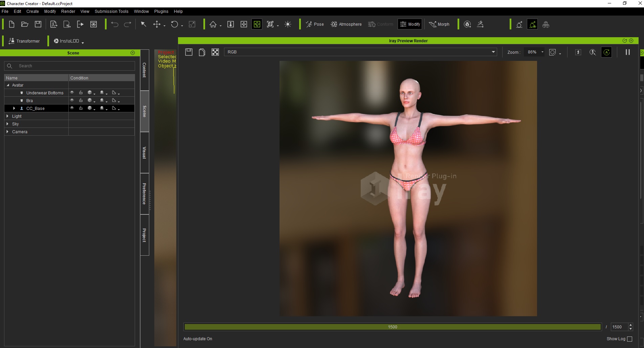The image size is (644, 348).
Task: Click the cube export icon after Morph
Action: point(467,24)
